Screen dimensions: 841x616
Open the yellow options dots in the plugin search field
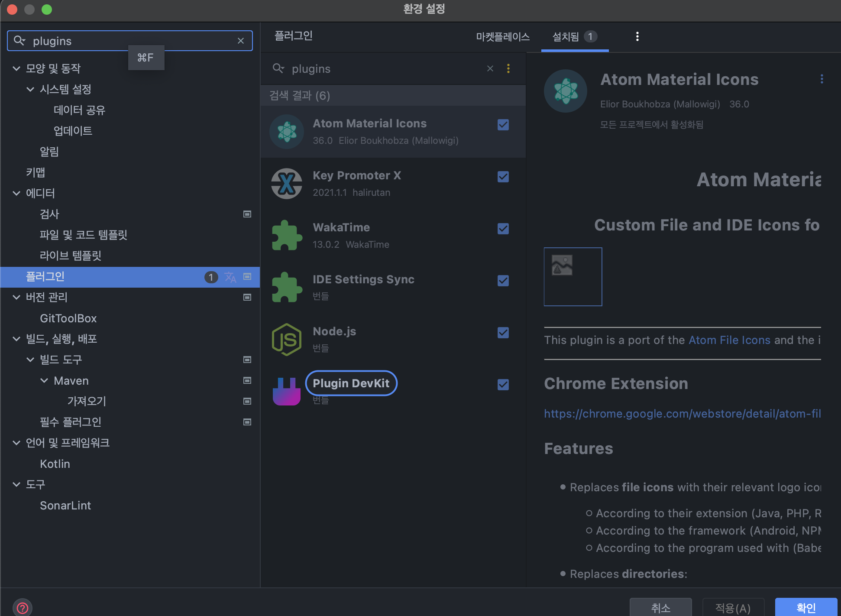[508, 68]
